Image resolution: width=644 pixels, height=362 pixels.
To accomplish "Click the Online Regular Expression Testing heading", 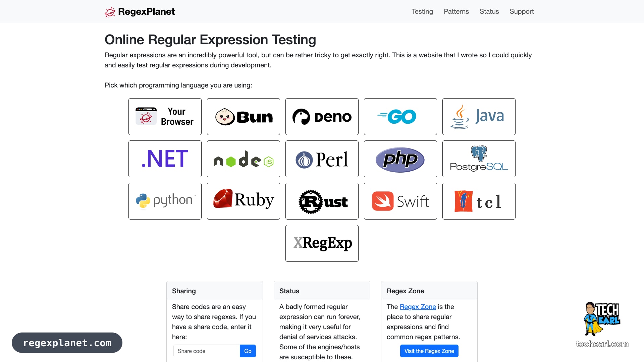I will [x=210, y=40].
